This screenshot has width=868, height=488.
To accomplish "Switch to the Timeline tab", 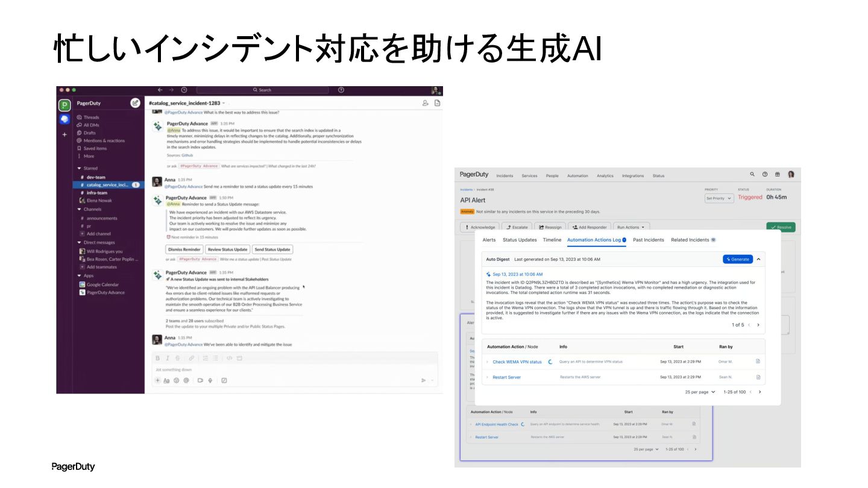I will pos(552,240).
